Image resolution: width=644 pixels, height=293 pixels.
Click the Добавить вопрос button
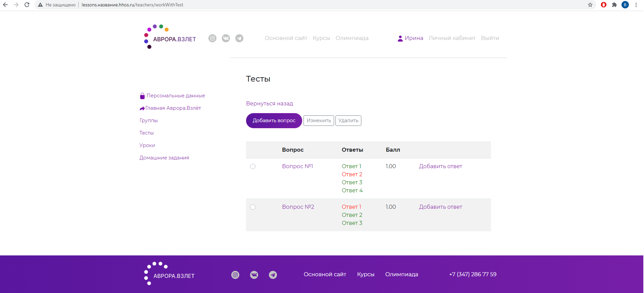[x=274, y=120]
